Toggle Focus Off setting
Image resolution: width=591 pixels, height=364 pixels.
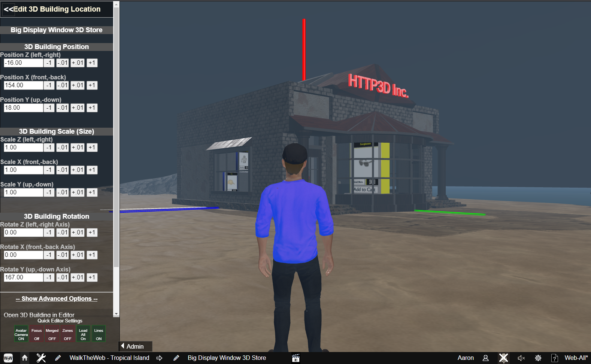click(37, 334)
